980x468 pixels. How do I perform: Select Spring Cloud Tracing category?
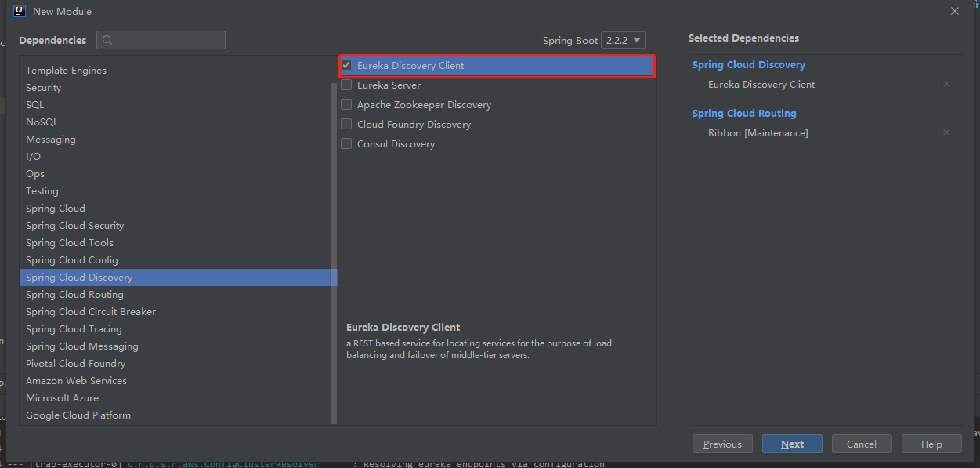(177, 329)
